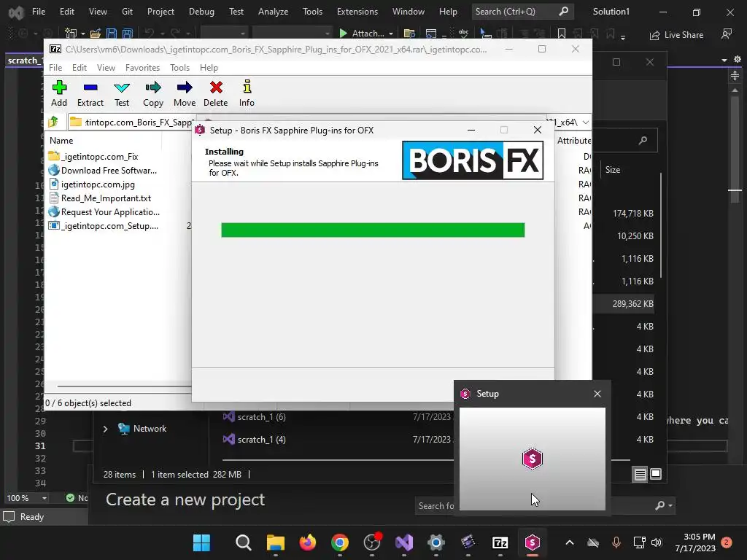The image size is (747, 560).
Task: Open the scratch_1 (4) file
Action: click(262, 439)
